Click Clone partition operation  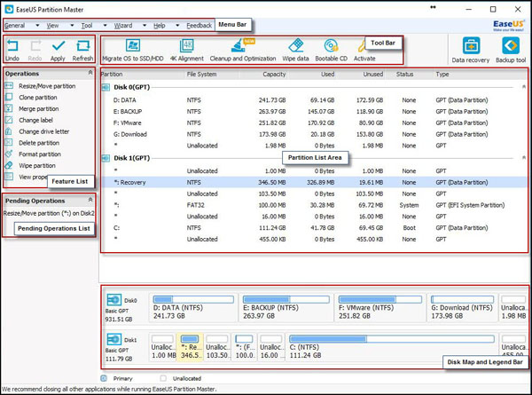pos(38,98)
